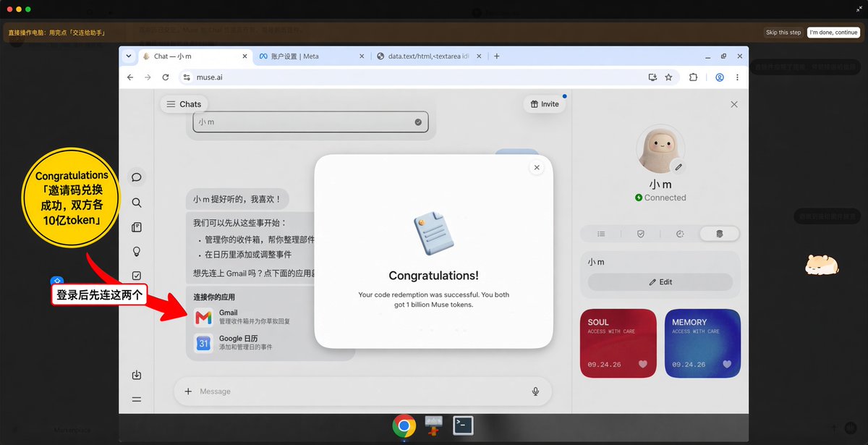
Task: Click the two-line menu icon in sidebar
Action: [137, 399]
